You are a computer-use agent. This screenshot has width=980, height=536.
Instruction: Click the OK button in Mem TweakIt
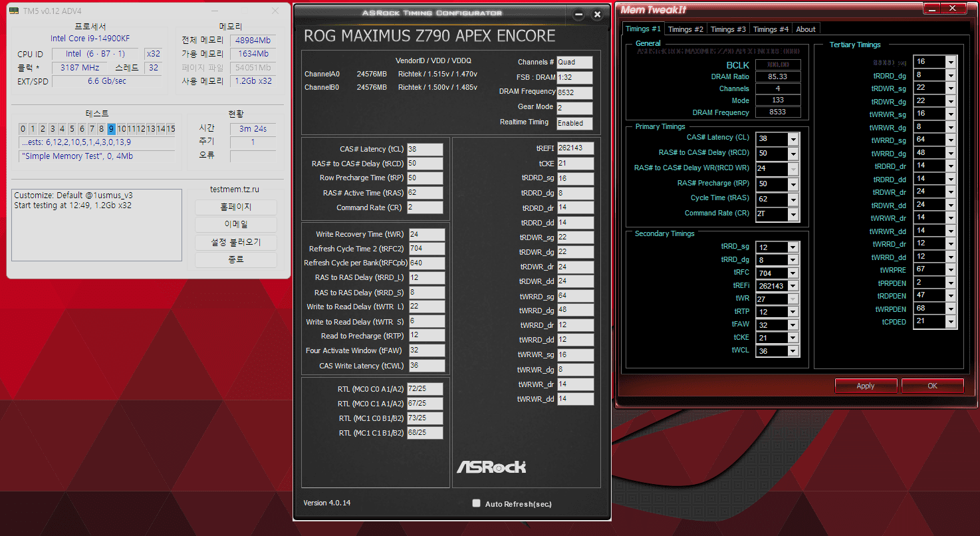click(932, 386)
